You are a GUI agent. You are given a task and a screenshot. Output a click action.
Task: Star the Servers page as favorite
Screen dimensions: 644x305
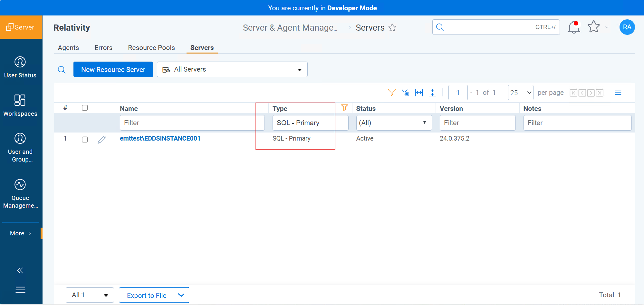coord(392,28)
